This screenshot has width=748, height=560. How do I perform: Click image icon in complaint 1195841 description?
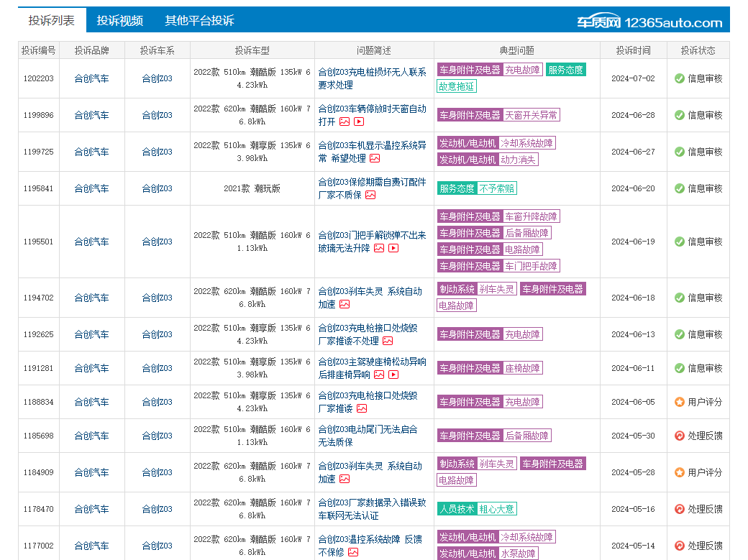tap(370, 195)
